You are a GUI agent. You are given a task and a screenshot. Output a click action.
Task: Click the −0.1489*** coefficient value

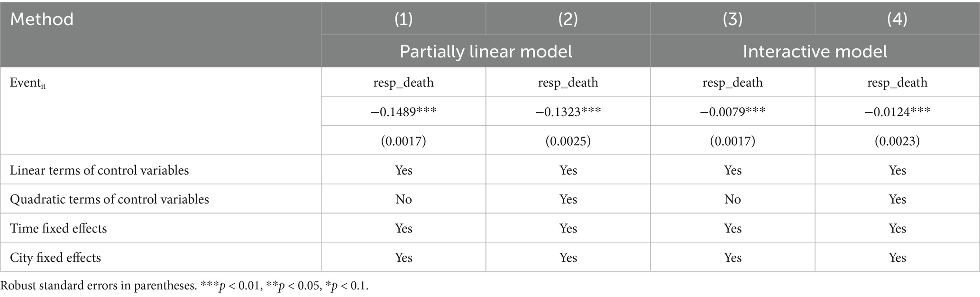pos(403,112)
